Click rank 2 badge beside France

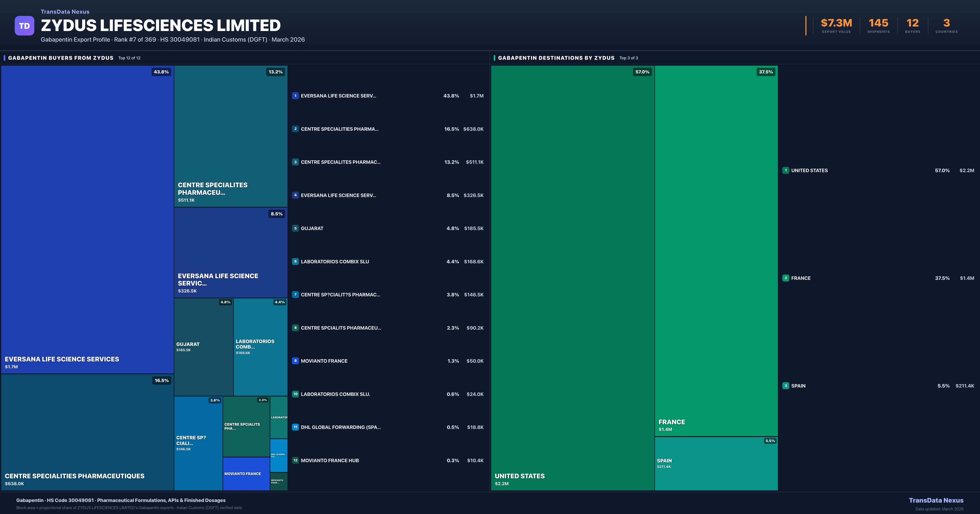point(786,278)
